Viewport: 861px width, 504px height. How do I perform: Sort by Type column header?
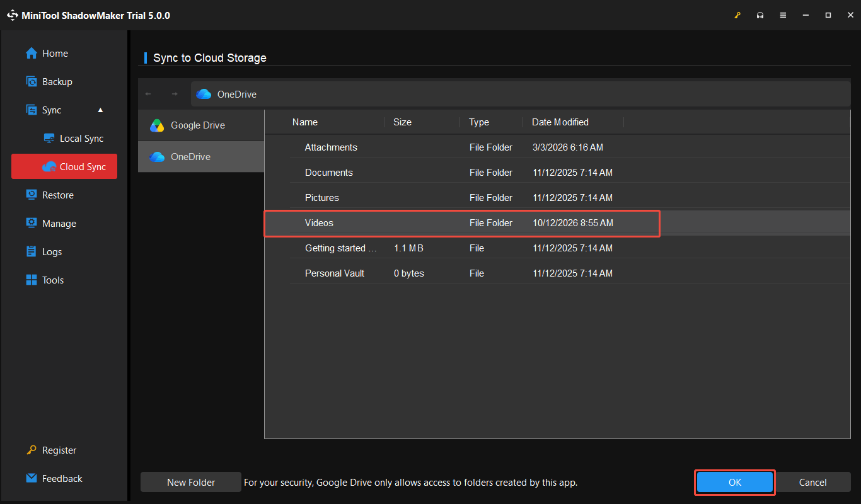click(x=479, y=122)
